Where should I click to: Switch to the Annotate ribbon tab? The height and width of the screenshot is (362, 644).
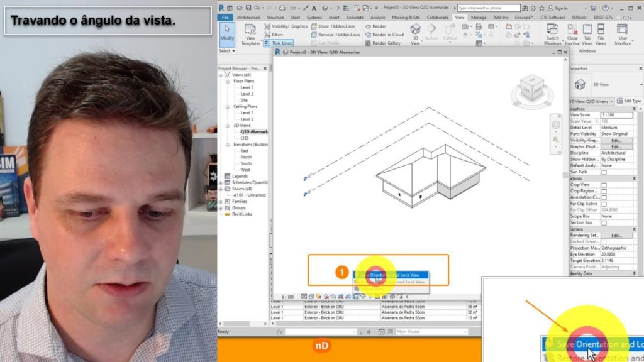(x=355, y=18)
